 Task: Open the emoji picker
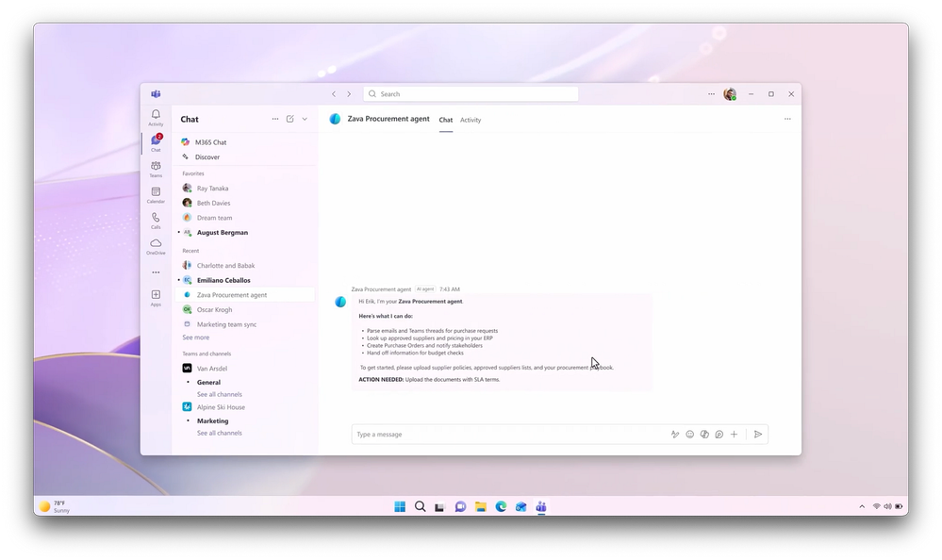point(689,435)
